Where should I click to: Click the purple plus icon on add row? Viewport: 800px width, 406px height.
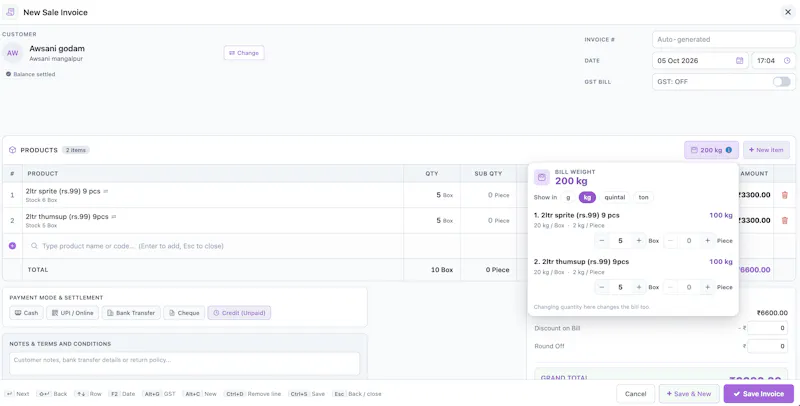coord(12,246)
